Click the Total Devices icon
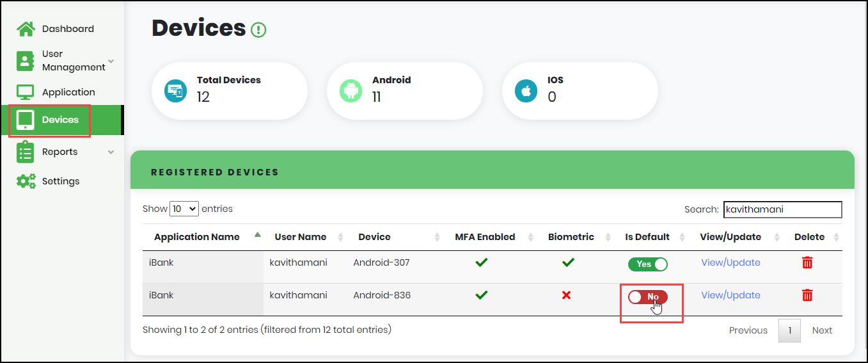The height and width of the screenshot is (363, 868). click(175, 91)
